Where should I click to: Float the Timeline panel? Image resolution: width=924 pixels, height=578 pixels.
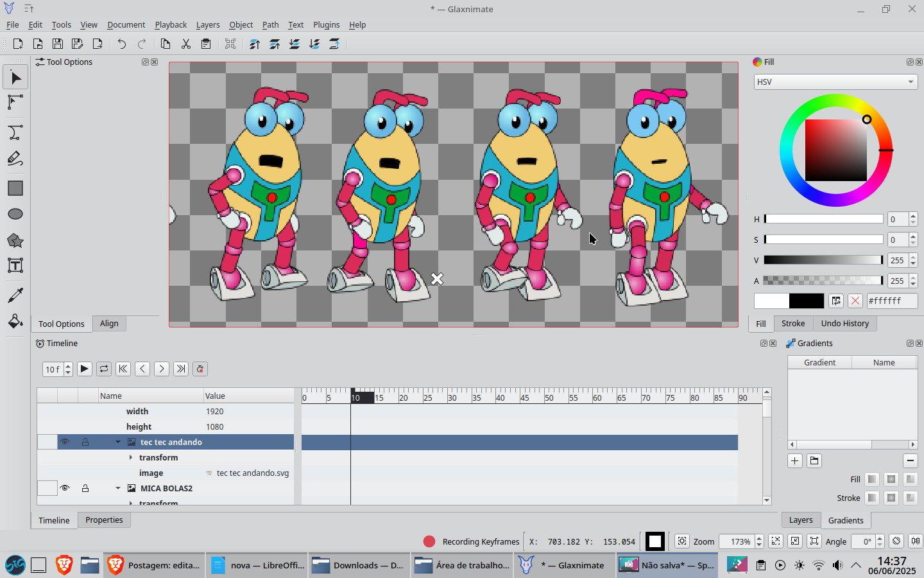[x=764, y=344]
